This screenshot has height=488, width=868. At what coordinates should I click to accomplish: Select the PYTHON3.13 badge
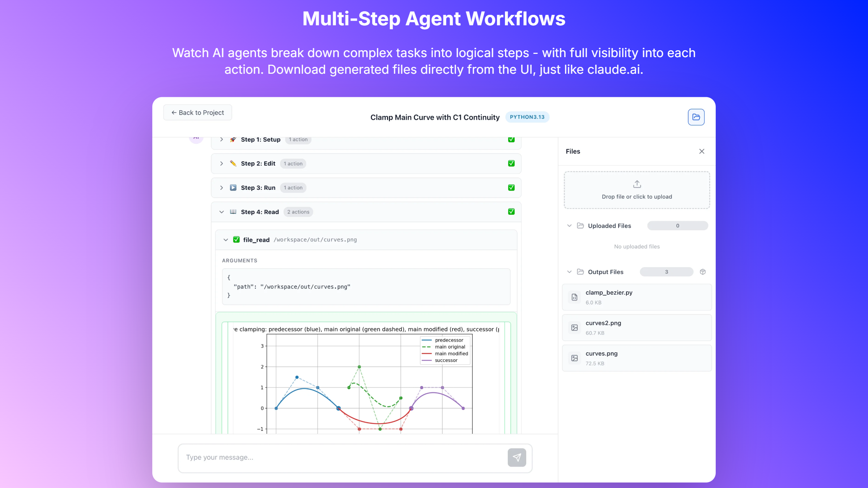[527, 117]
